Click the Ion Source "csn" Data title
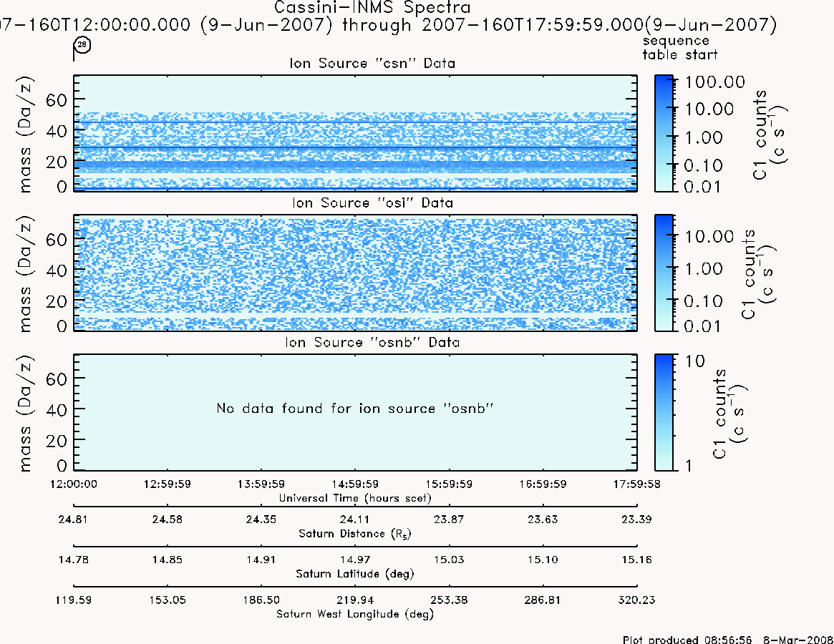Screen dimensions: 834x644 click(x=372, y=63)
